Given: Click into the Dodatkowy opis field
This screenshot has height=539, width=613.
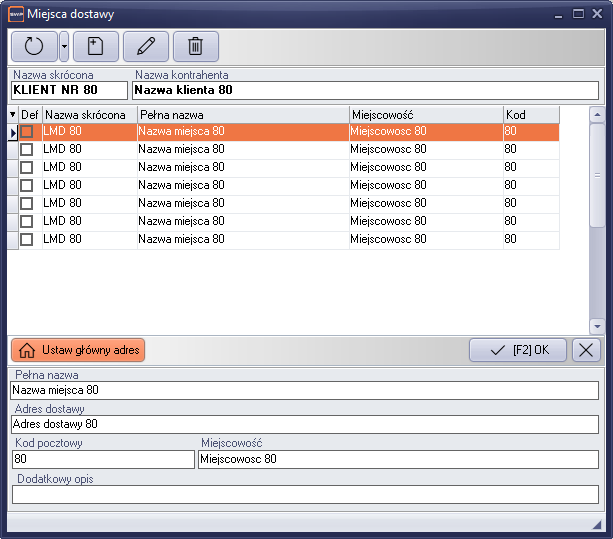Looking at the screenshot, I should [304, 494].
